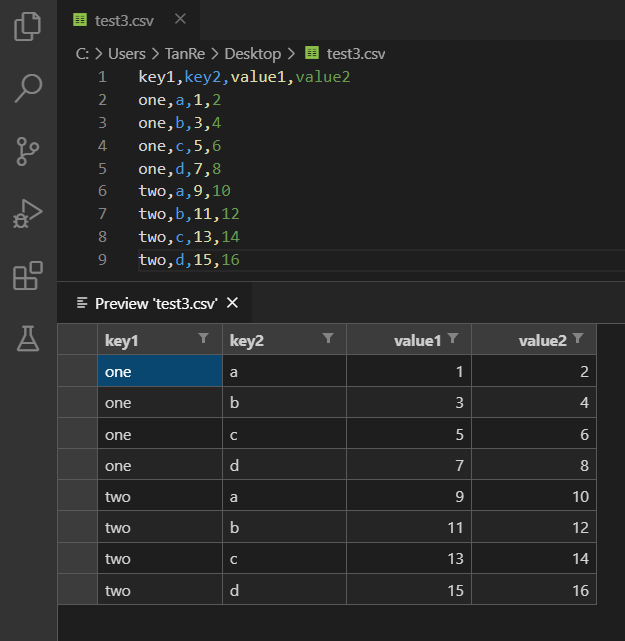Click editor line 'one,a,1,2'

point(179,100)
